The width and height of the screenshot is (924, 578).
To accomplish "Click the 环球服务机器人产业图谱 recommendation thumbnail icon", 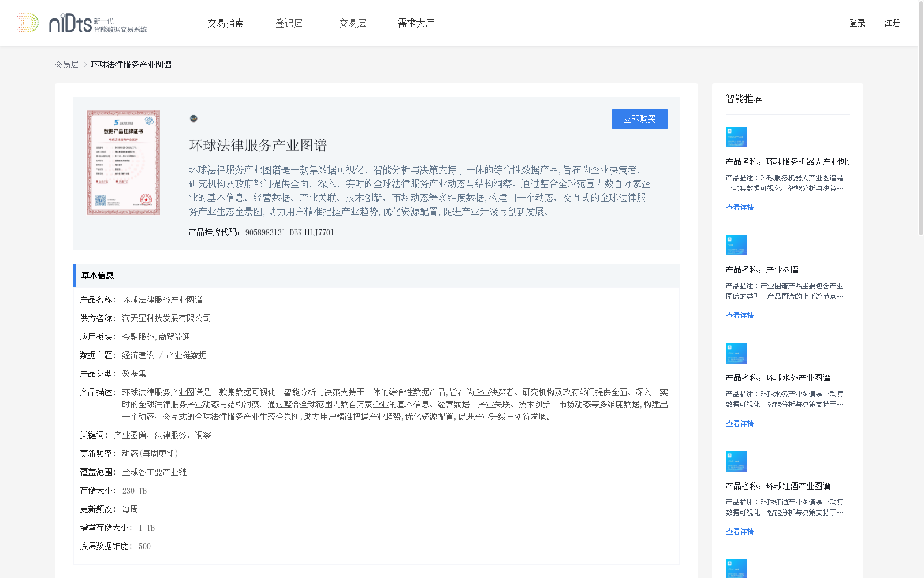I will pos(736,137).
